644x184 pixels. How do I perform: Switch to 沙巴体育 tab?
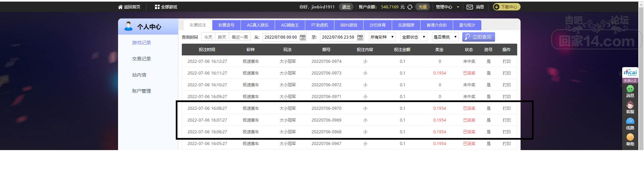click(x=378, y=25)
